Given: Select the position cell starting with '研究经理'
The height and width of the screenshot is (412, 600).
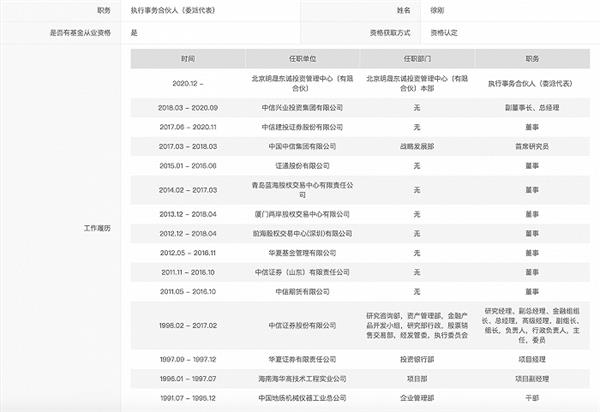Looking at the screenshot, I should [x=532, y=326].
